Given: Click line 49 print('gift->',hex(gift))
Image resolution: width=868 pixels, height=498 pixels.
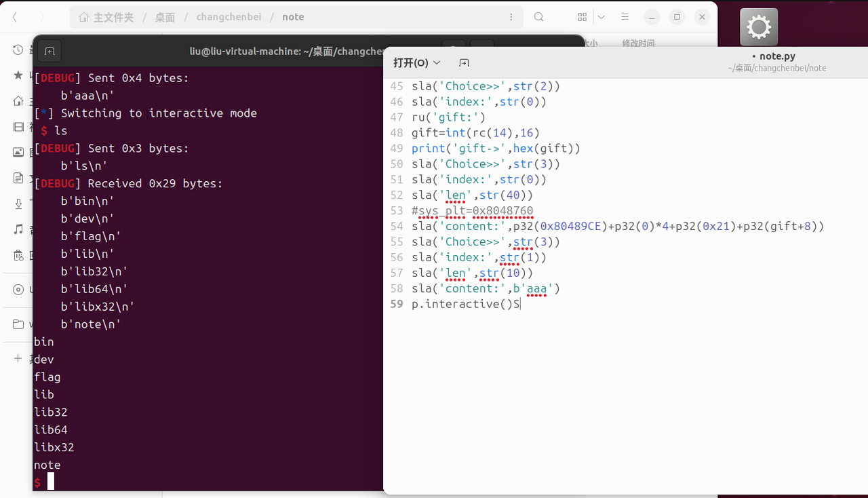Looking at the screenshot, I should [x=496, y=148].
